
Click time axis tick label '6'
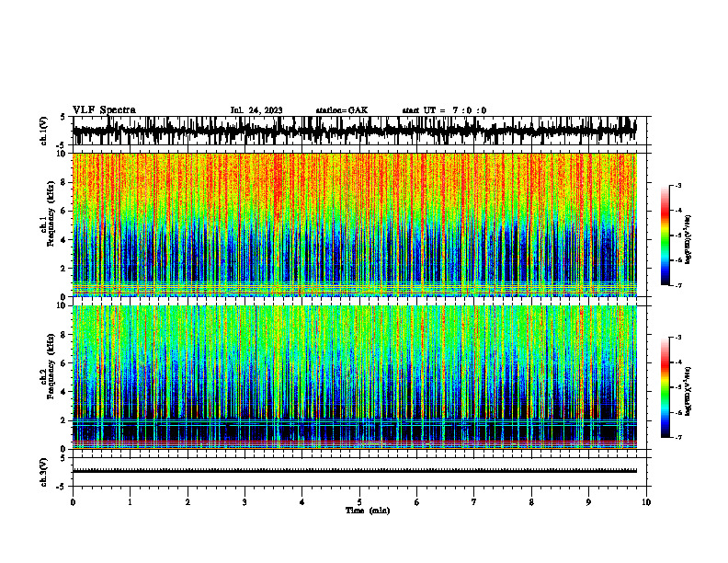click(417, 502)
